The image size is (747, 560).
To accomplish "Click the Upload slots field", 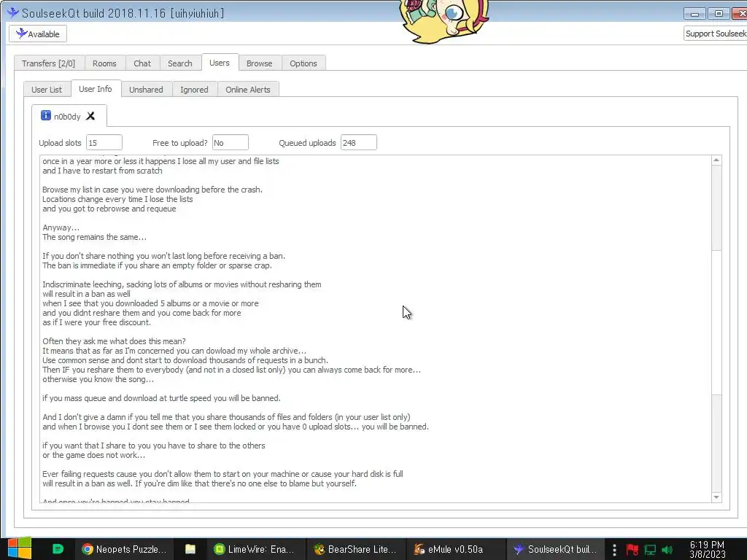I will [104, 143].
